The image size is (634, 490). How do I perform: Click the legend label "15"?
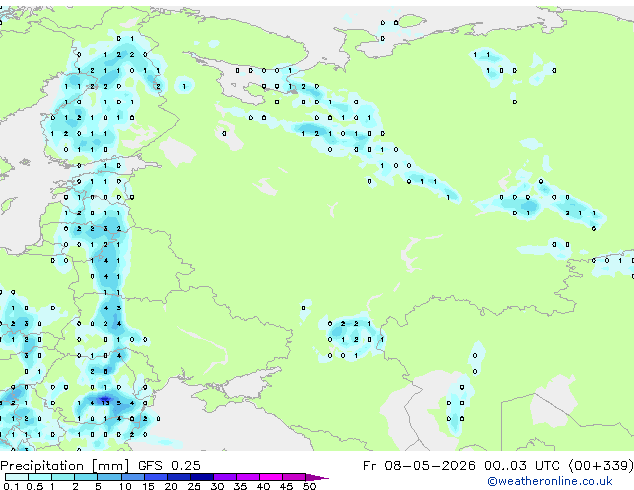148,486
